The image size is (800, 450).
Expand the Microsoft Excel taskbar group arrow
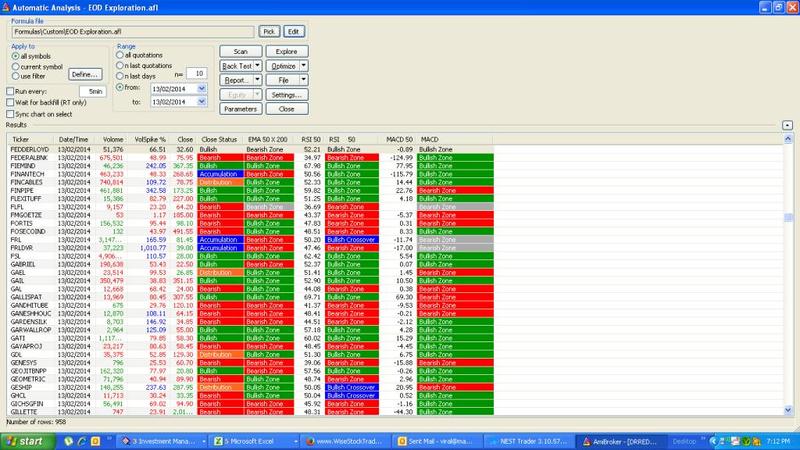coord(295,441)
